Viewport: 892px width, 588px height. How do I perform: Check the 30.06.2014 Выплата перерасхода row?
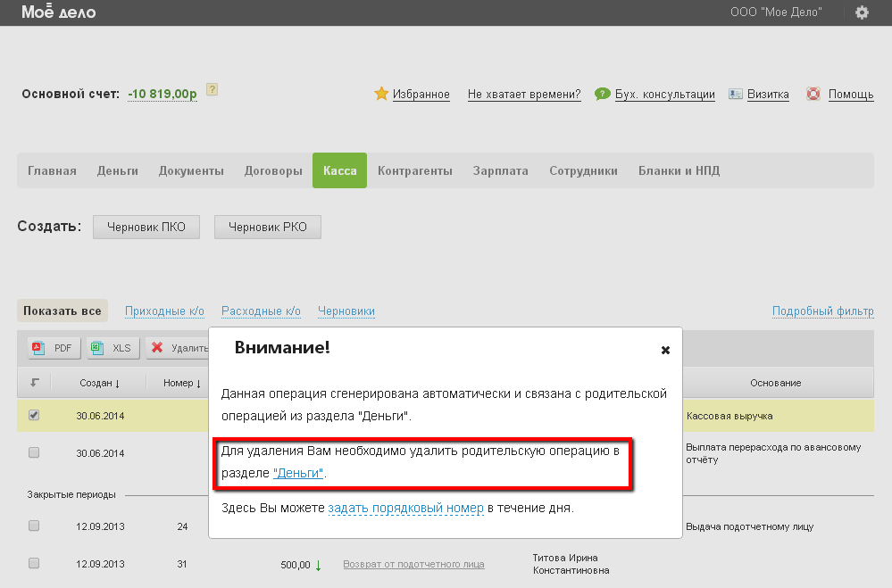coord(34,452)
